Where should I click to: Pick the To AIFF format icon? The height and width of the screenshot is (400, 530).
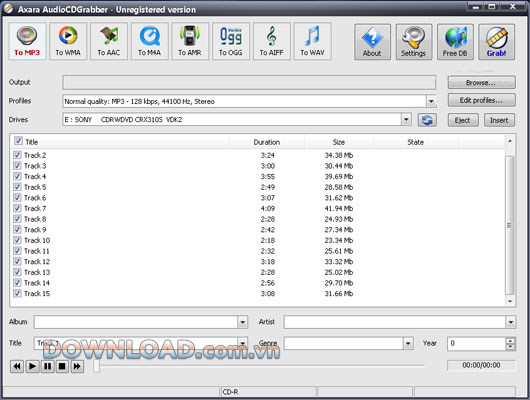(271, 41)
